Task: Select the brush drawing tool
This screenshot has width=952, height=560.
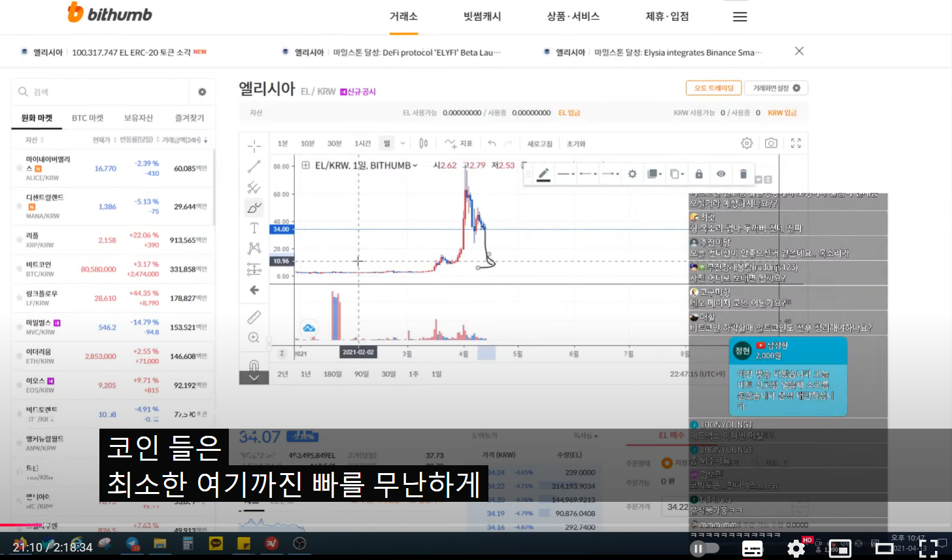Action: coord(254,208)
